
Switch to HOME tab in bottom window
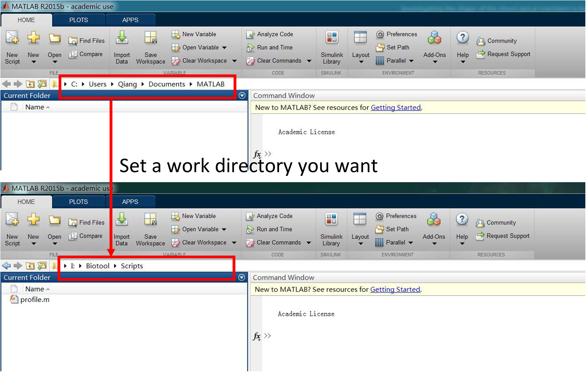26,202
